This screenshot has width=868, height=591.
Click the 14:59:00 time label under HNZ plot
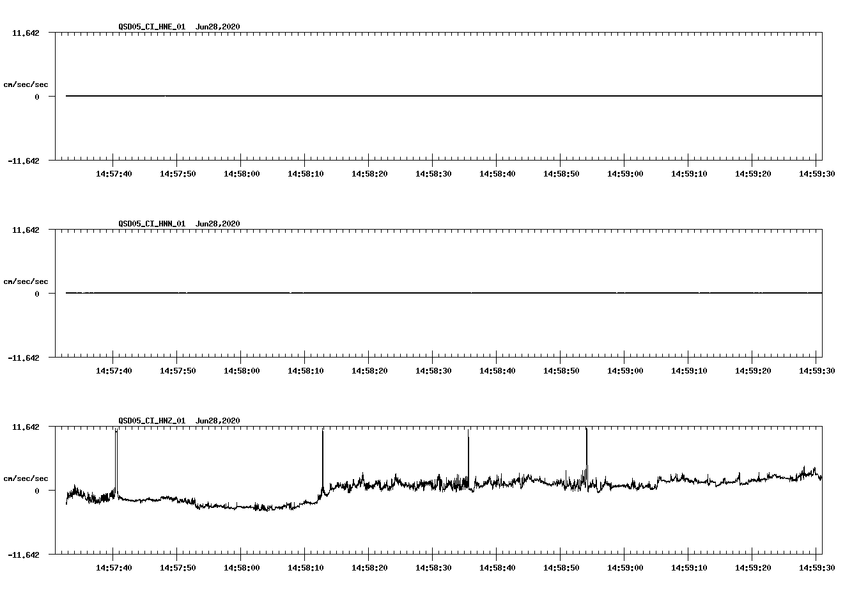coord(625,567)
